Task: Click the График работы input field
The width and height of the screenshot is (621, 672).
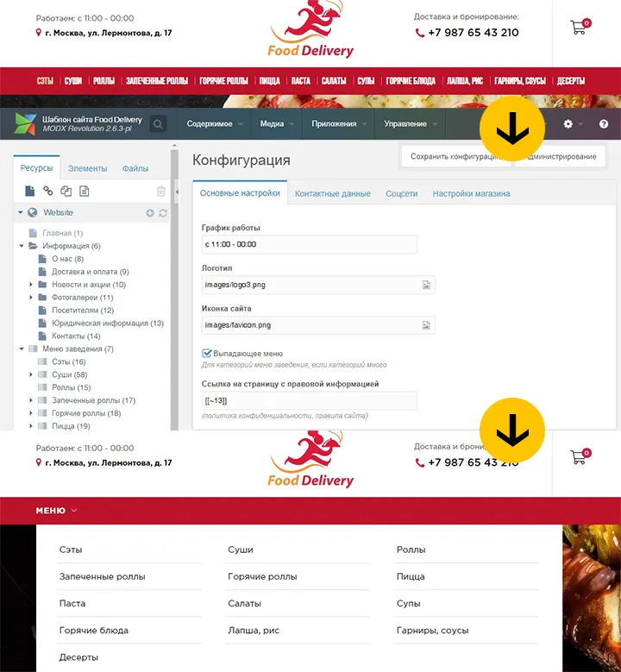Action: [x=309, y=244]
